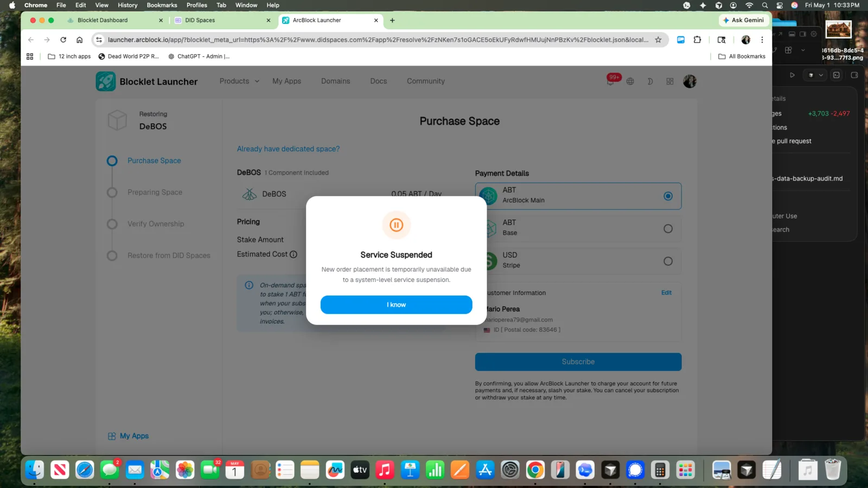Image resolution: width=868 pixels, height=488 pixels.
Task: Click the Chrome address bar URL
Action: point(378,40)
